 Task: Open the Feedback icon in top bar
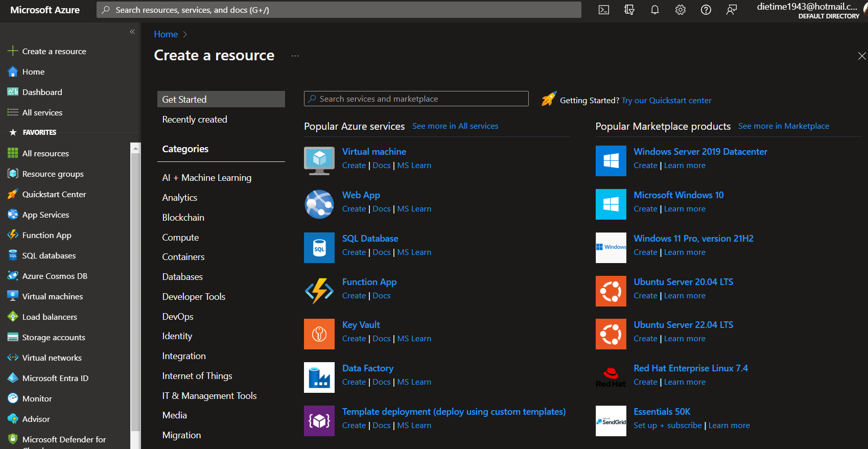pos(732,10)
